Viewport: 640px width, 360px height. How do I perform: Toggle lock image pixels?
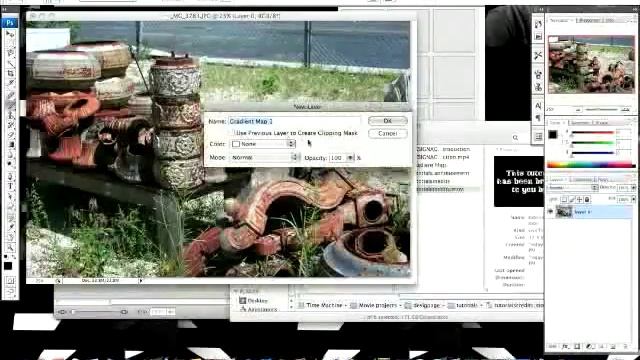(x=572, y=199)
